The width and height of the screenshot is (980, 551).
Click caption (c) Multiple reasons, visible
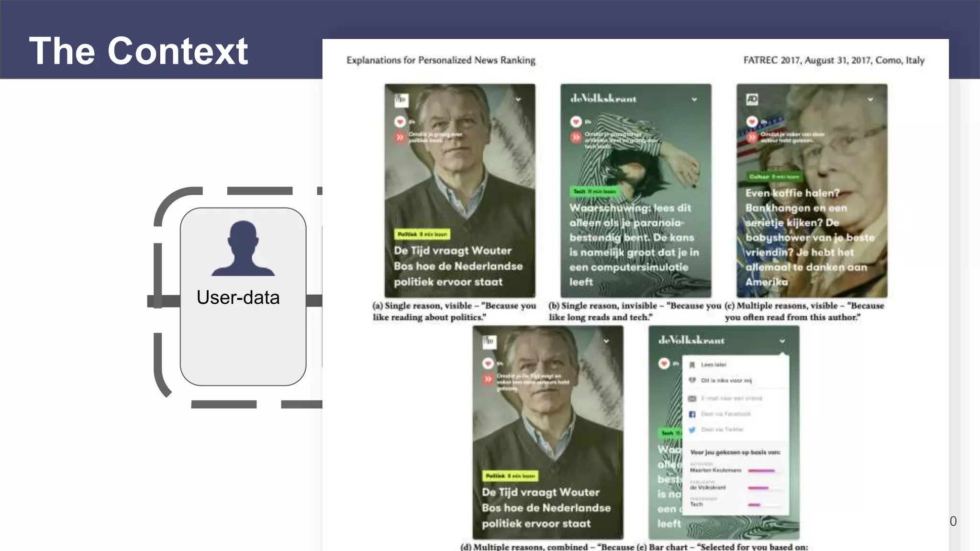pyautogui.click(x=804, y=311)
